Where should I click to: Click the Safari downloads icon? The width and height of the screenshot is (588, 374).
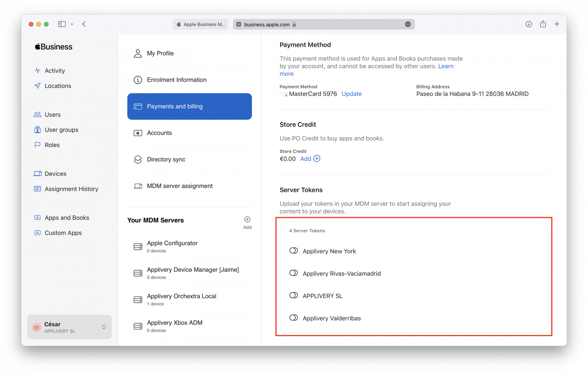(529, 24)
